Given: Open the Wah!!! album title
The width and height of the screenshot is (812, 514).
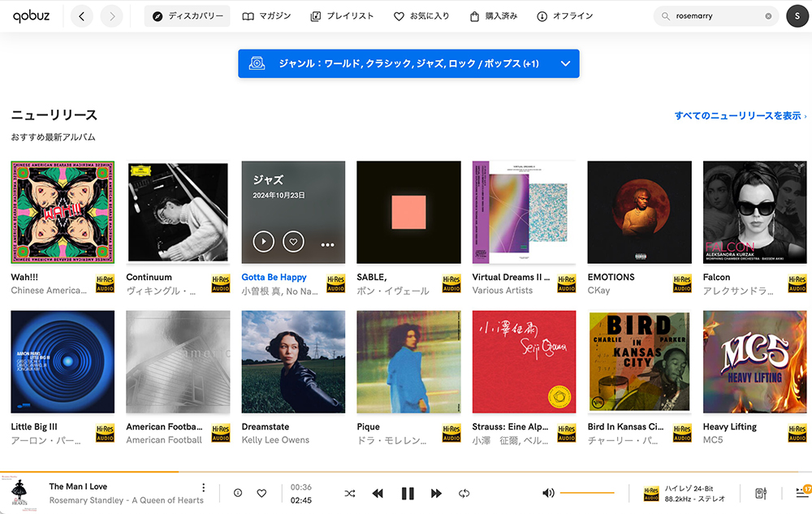Looking at the screenshot, I should coord(24,277).
